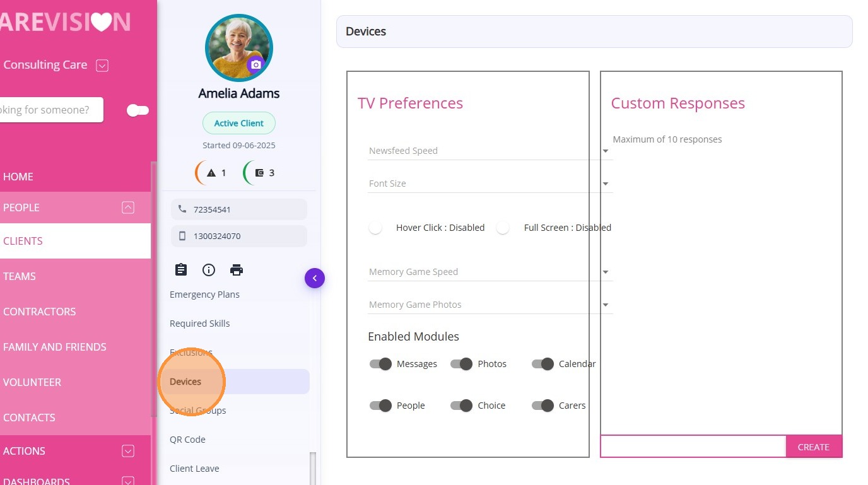This screenshot has height=485, width=868.
Task: Click the Amelia Adams name text
Action: (x=239, y=93)
